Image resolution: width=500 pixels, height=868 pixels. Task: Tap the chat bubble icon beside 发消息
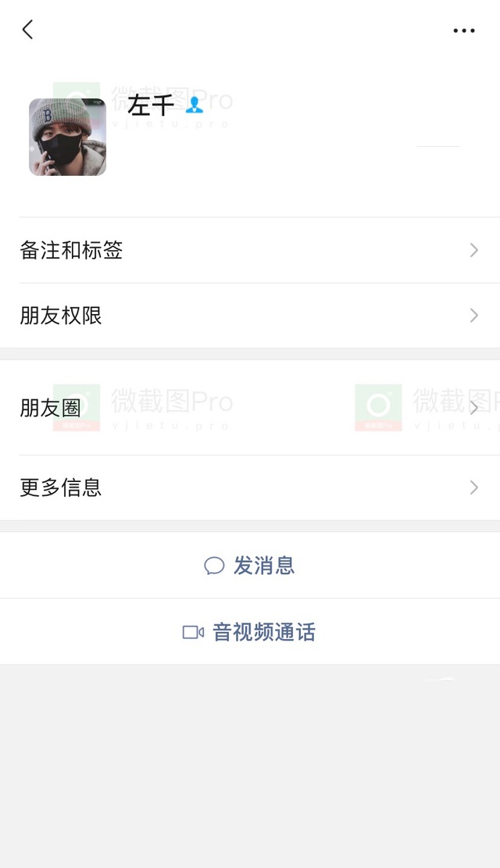tap(214, 566)
